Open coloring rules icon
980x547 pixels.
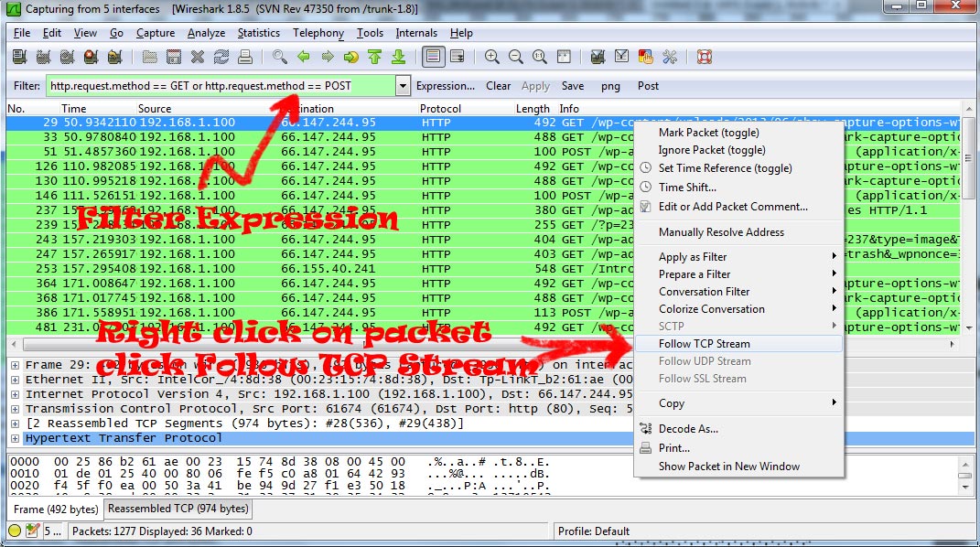(646, 58)
